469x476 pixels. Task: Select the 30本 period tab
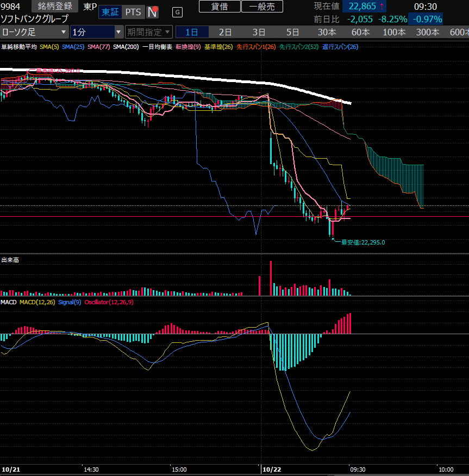tap(327, 32)
